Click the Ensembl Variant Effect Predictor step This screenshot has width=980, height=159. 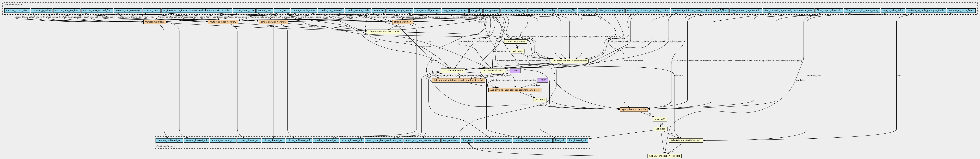pyautogui.click(x=570, y=61)
